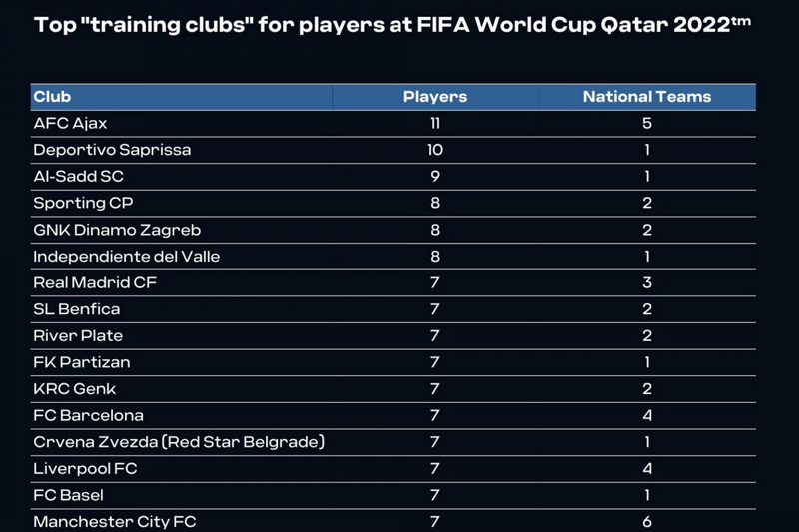799x532 pixels.
Task: Select the Real Madrid CF cell
Action: (95, 282)
